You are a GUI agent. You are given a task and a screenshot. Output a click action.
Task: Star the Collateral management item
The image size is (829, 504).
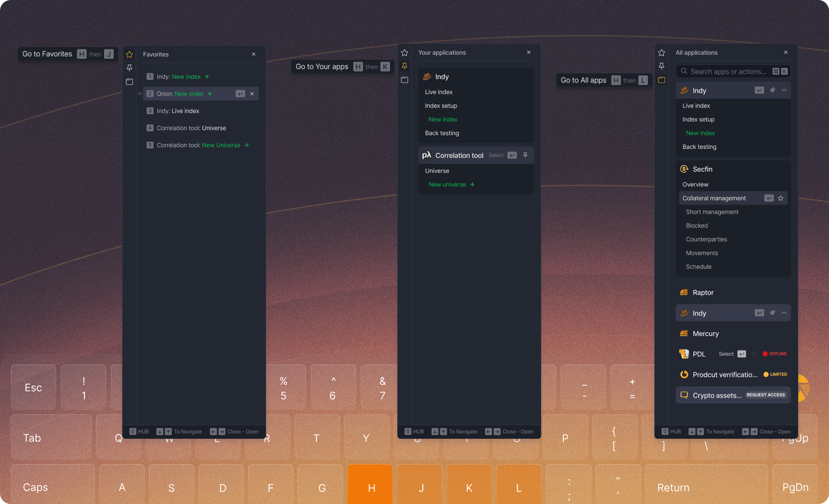coord(781,198)
